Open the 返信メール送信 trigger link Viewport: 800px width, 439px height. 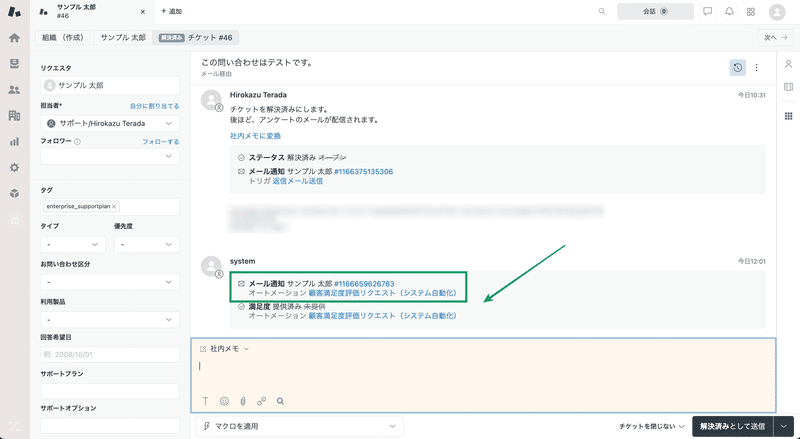(x=297, y=181)
